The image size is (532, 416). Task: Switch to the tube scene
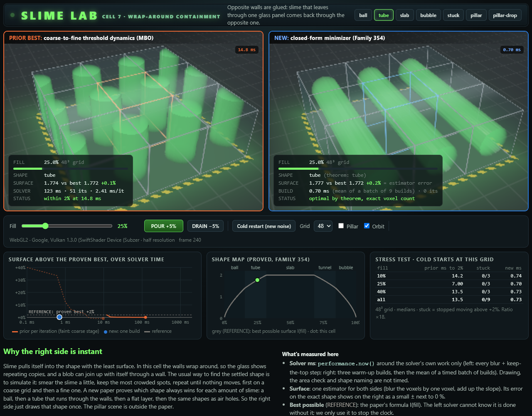tap(384, 15)
